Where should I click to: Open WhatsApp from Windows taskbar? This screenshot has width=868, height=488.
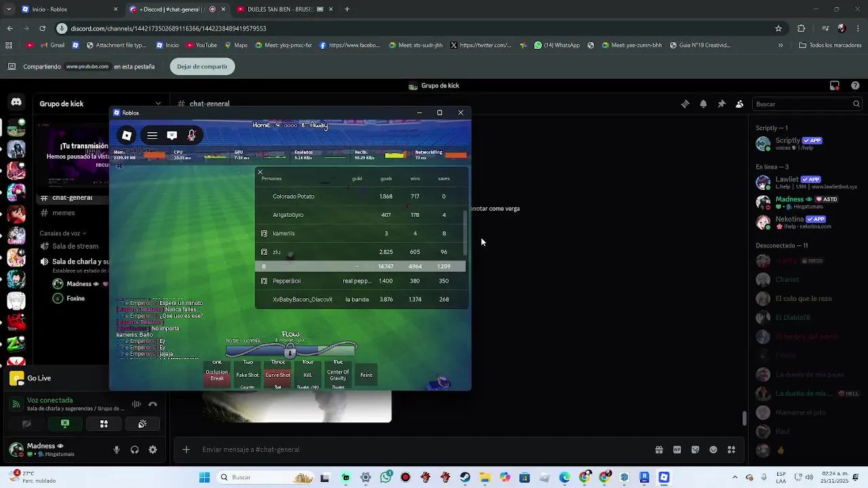386,477
